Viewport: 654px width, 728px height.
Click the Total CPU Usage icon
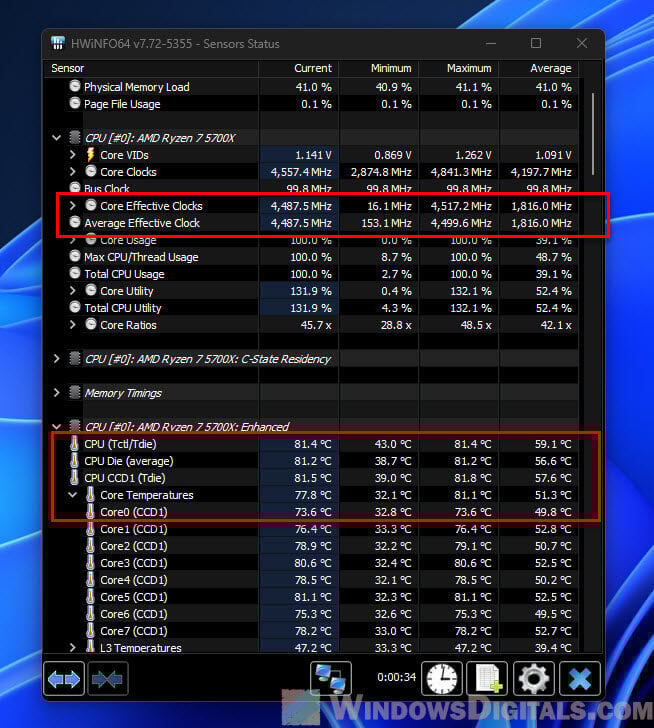pos(75,273)
